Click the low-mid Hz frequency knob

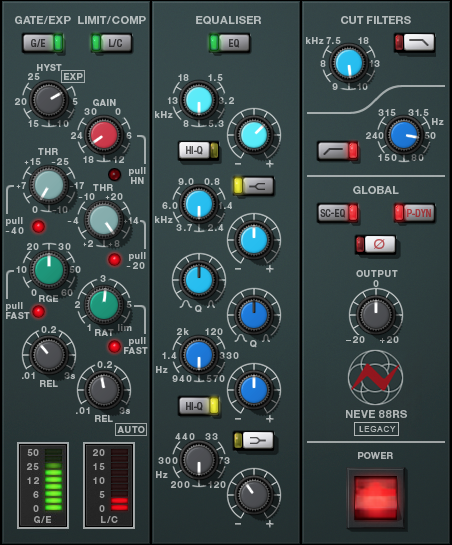[199, 355]
